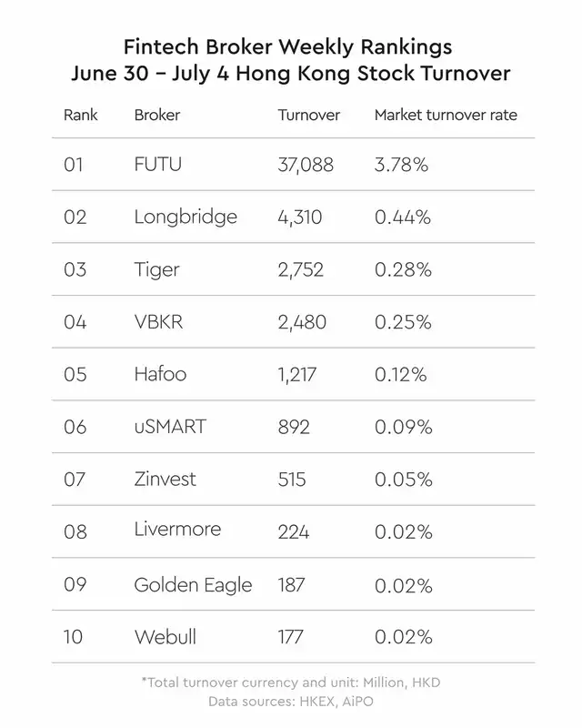The height and width of the screenshot is (728, 582).
Task: Click the Market turnover rate header
Action: tap(446, 115)
